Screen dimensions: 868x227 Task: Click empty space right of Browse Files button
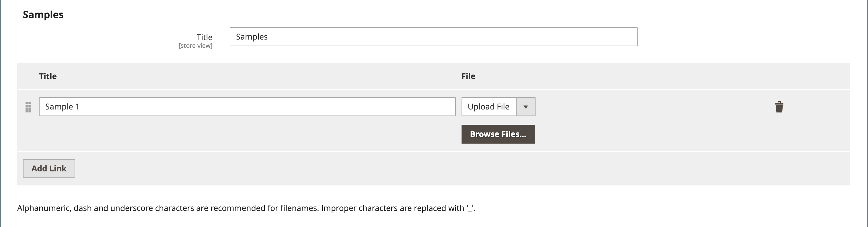click(x=640, y=134)
